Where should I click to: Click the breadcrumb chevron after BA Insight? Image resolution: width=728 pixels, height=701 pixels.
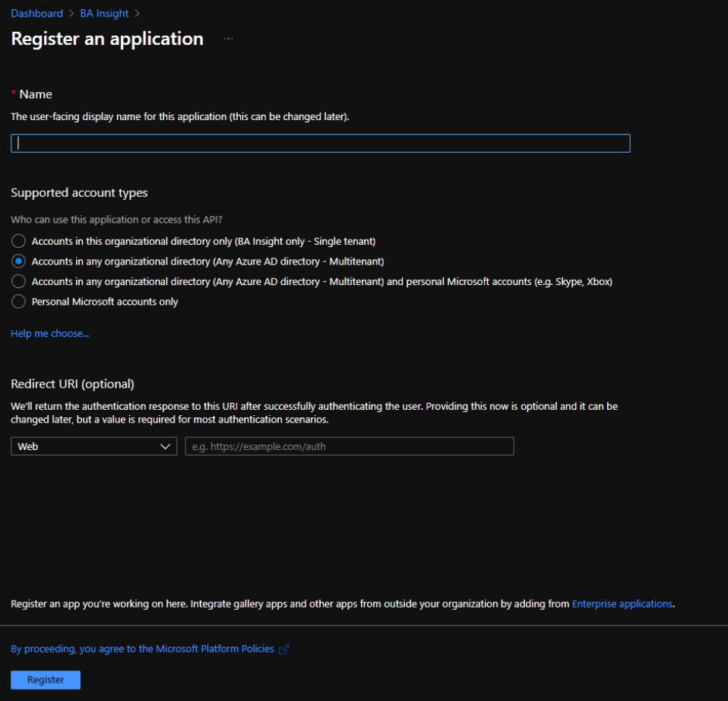point(137,14)
